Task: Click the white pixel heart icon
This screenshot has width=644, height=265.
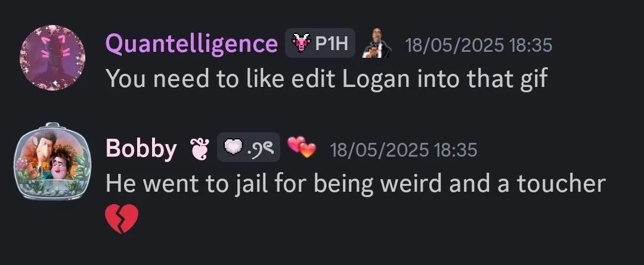Action: [234, 147]
